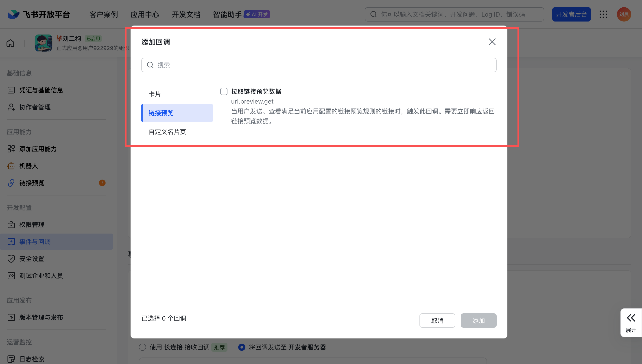Focus the 搜索 field in dialog
The image size is (642, 364).
pyautogui.click(x=319, y=65)
